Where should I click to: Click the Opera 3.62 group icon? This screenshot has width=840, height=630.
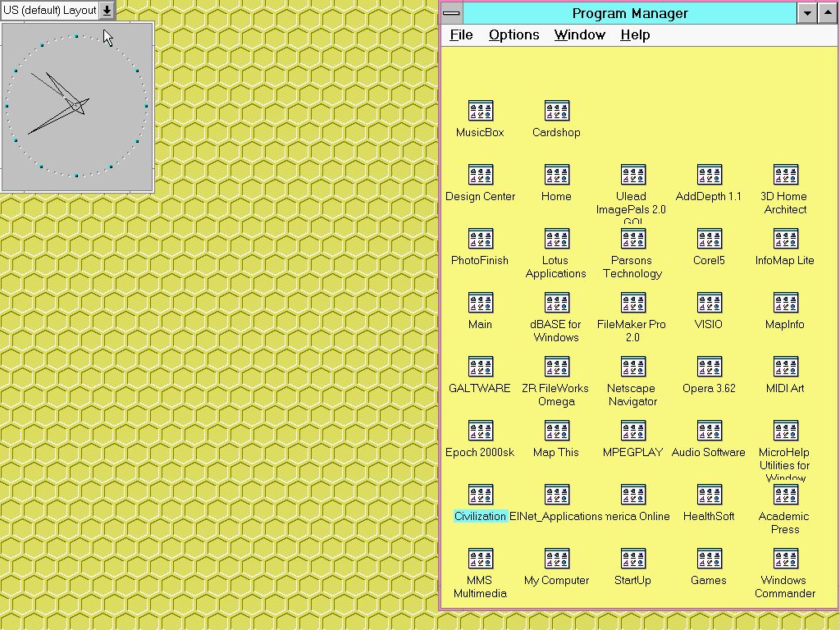click(x=709, y=367)
